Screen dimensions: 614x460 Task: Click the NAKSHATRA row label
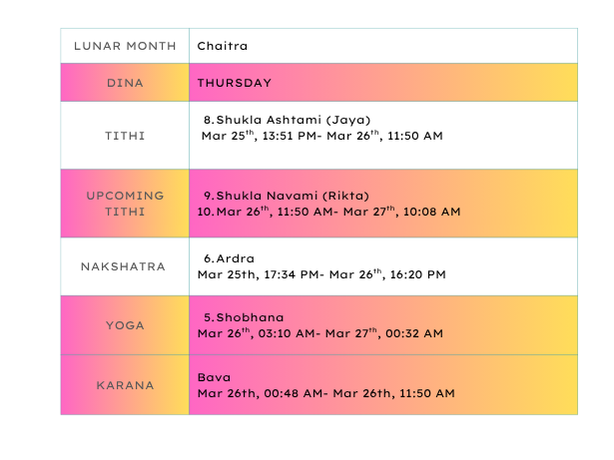pos(125,267)
